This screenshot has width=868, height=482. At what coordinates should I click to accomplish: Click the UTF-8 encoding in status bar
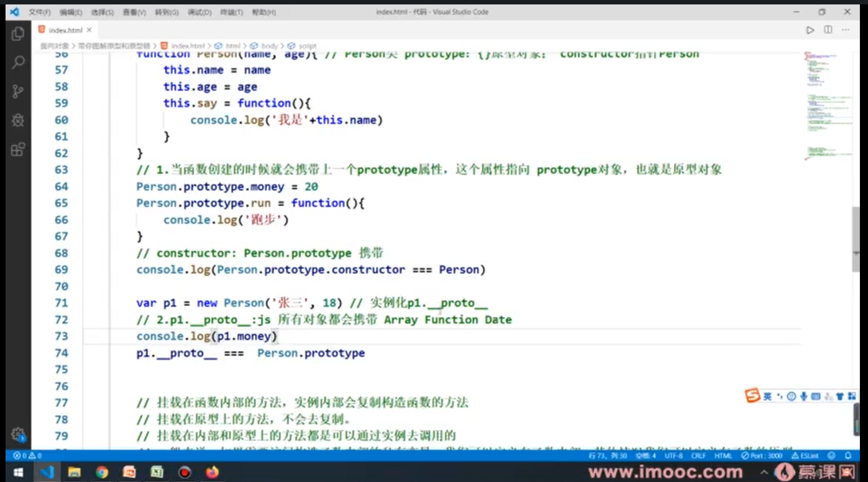(673, 456)
